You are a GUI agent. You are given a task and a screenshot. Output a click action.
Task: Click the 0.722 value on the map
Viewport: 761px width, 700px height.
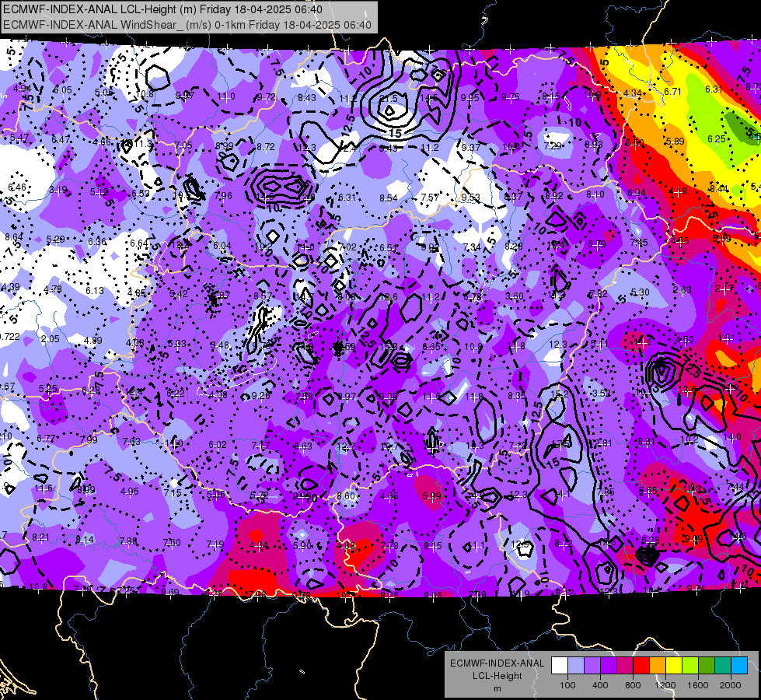9,337
